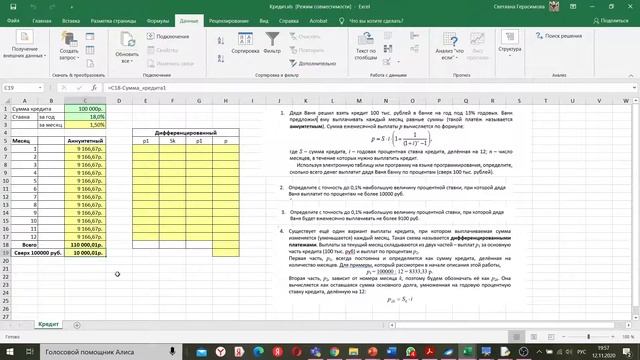
Task: Open Excel from the taskbar
Action: 467,351
